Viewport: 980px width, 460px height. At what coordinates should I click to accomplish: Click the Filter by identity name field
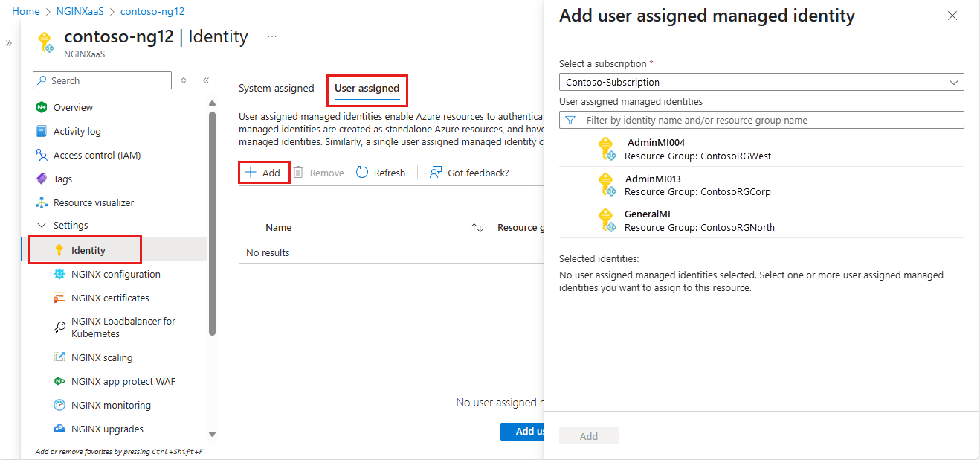761,120
